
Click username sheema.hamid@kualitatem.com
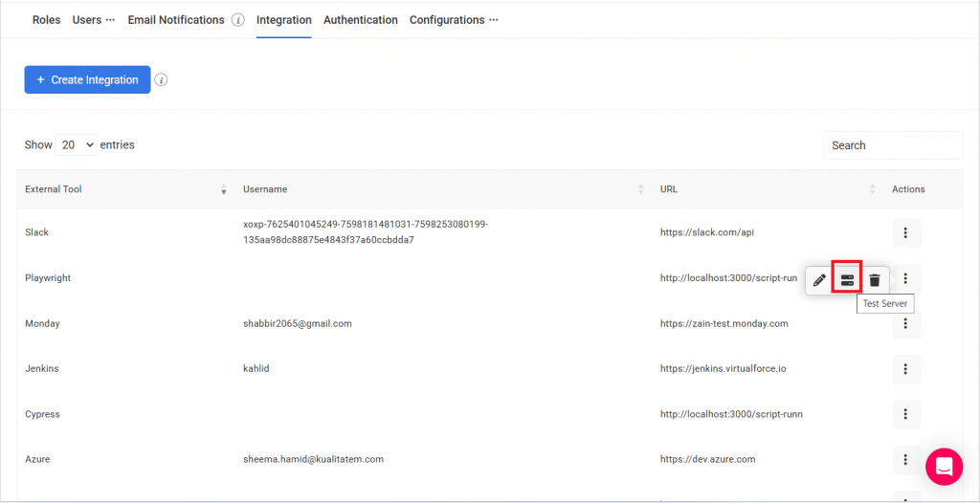(x=313, y=459)
